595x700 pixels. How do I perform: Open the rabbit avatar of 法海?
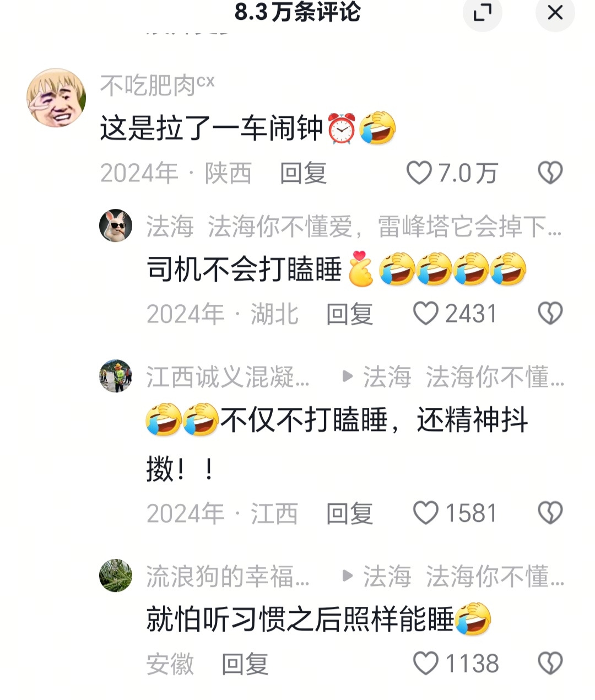point(116,226)
